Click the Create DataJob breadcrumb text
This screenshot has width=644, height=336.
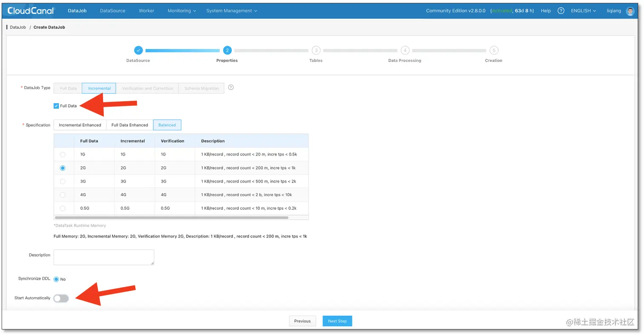49,27
